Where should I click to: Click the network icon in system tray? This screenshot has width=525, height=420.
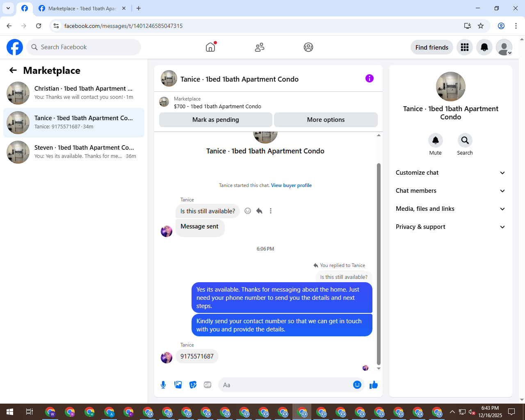click(462, 412)
